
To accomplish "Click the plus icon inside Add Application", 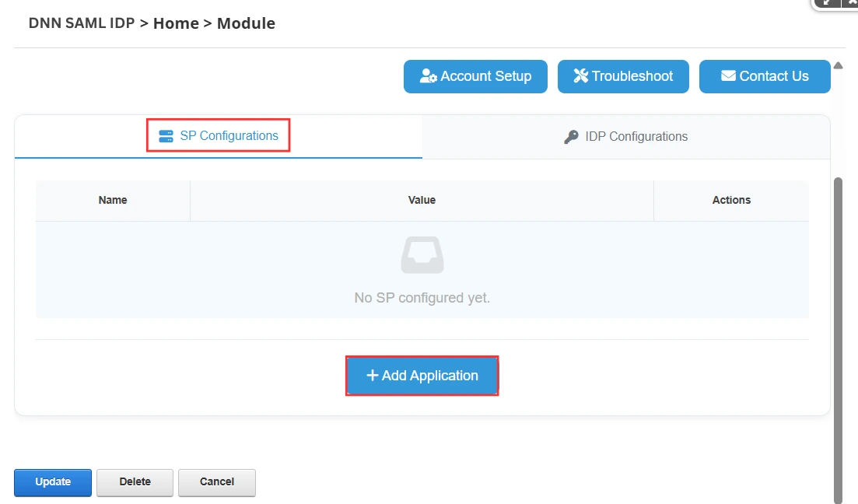I will (373, 375).
